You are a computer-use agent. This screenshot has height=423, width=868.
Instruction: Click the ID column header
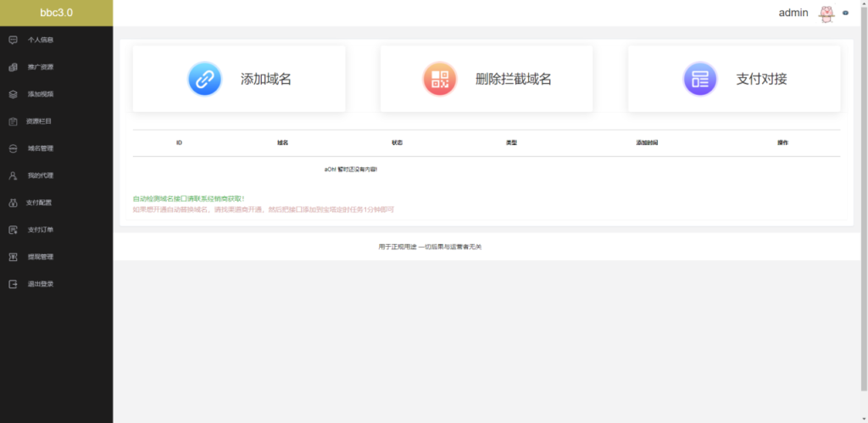[179, 143]
